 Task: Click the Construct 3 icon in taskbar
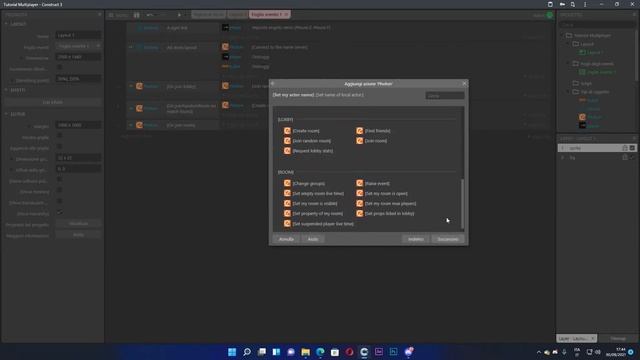364,352
